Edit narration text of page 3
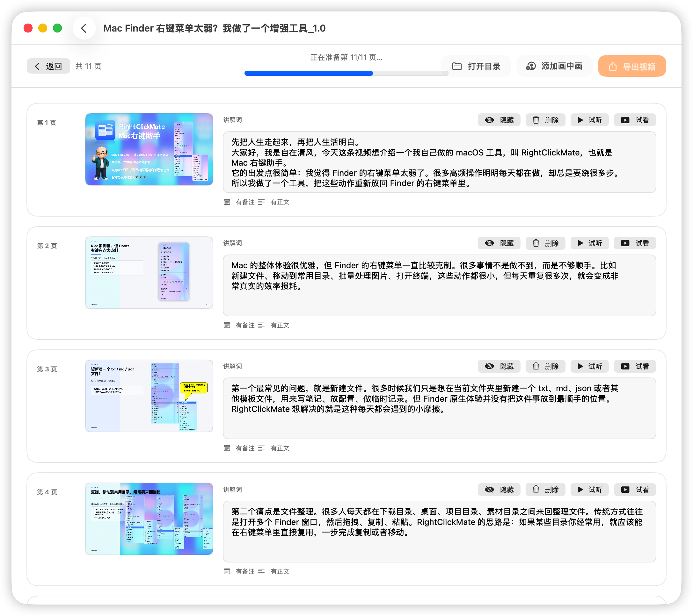 [439, 409]
